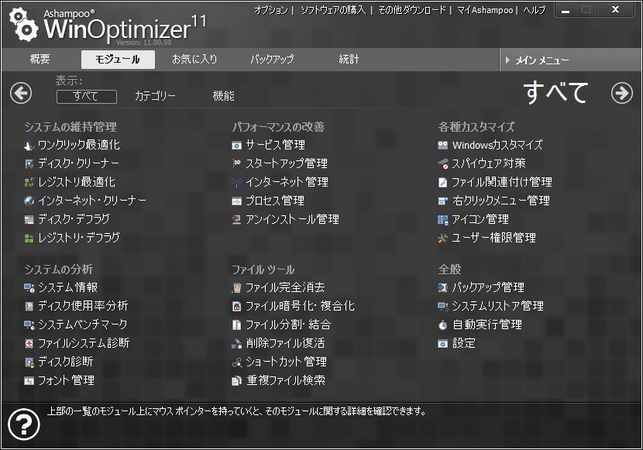Click the バックアップ管理 icon
643x450 pixels.
(443, 288)
